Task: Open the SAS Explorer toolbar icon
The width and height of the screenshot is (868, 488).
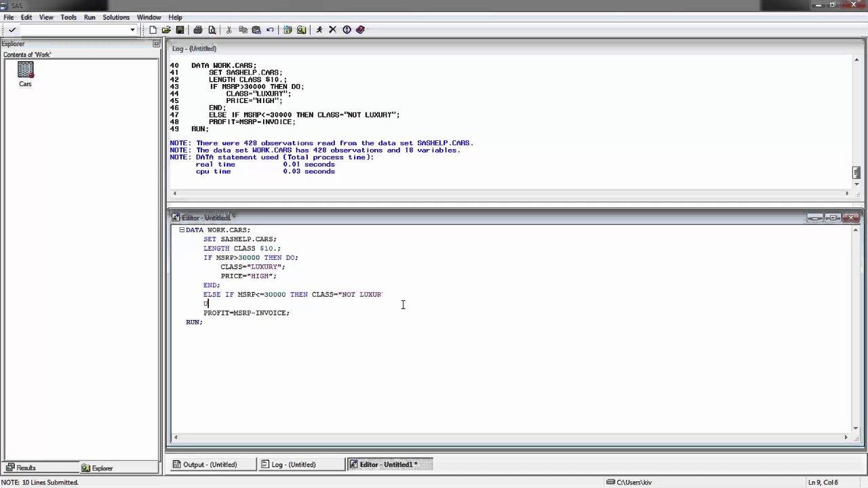Action: [301, 30]
